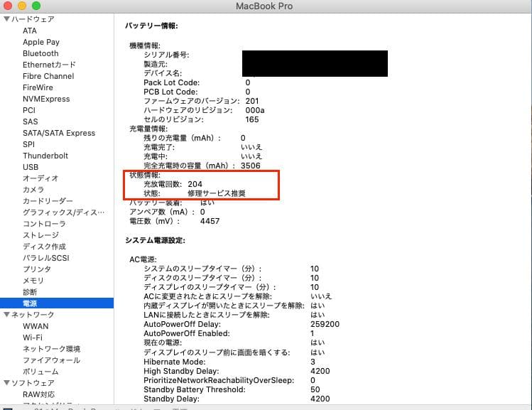Collapse the ネットワーク section triangle

point(6,315)
